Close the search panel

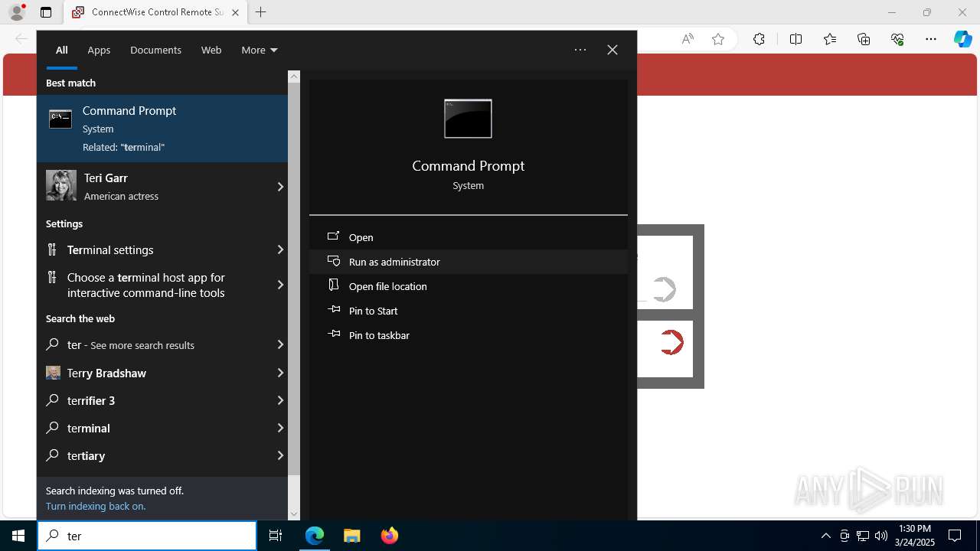(x=612, y=50)
